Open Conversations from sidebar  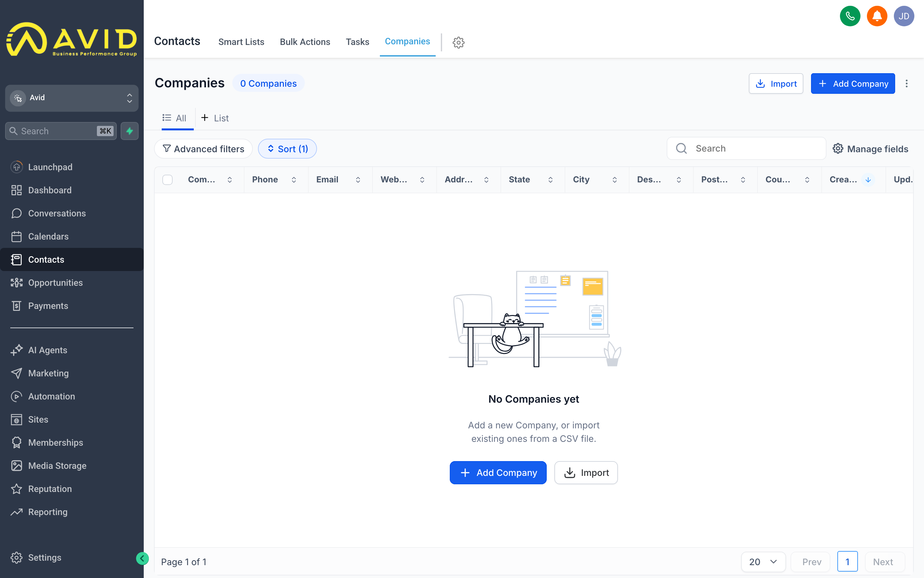(72, 213)
